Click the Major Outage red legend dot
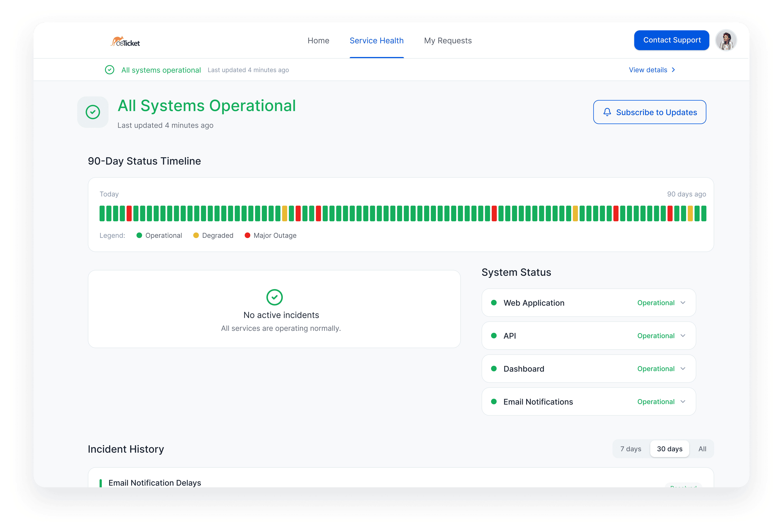 click(247, 235)
